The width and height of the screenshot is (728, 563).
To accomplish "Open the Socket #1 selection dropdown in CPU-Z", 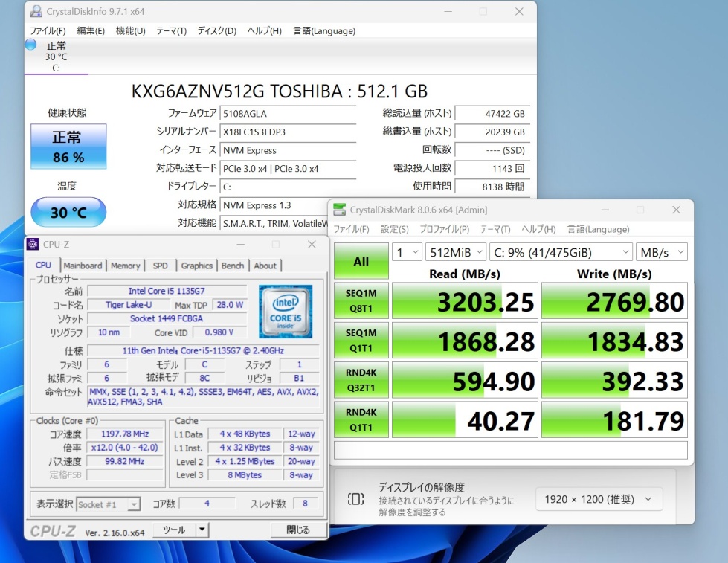I will point(108,504).
